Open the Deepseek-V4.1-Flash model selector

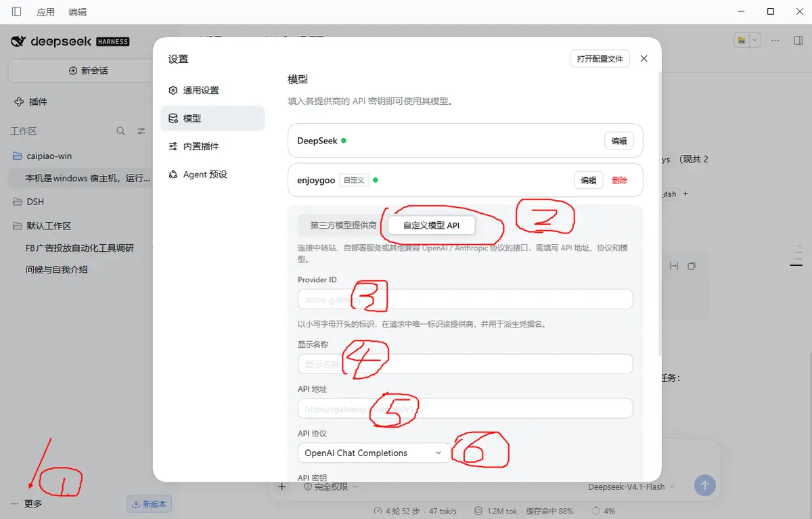(x=631, y=487)
